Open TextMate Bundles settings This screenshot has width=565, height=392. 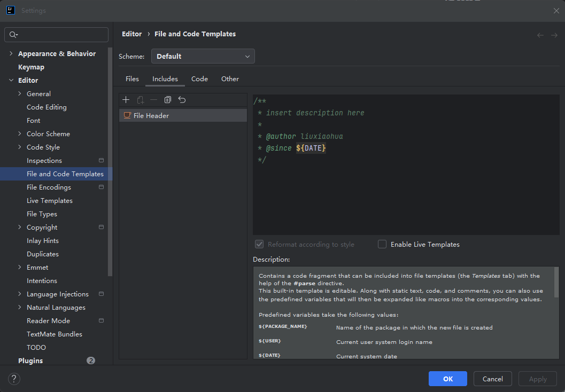click(55, 334)
